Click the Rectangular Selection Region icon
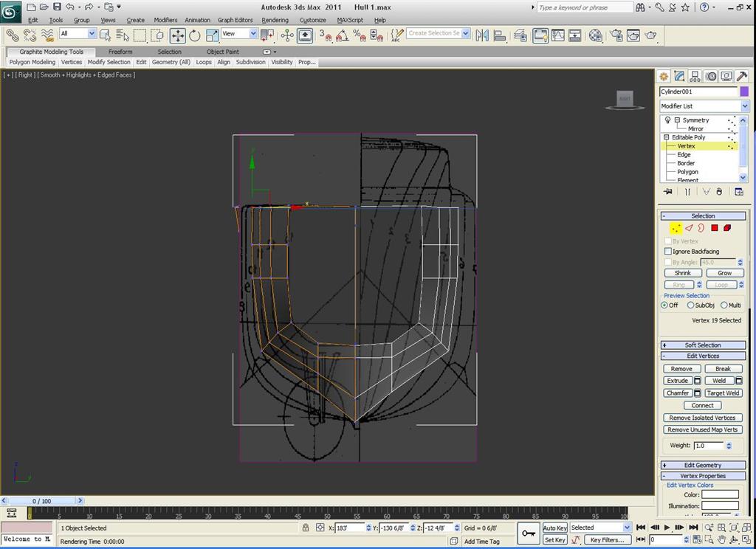The width and height of the screenshot is (756, 549). tap(140, 35)
